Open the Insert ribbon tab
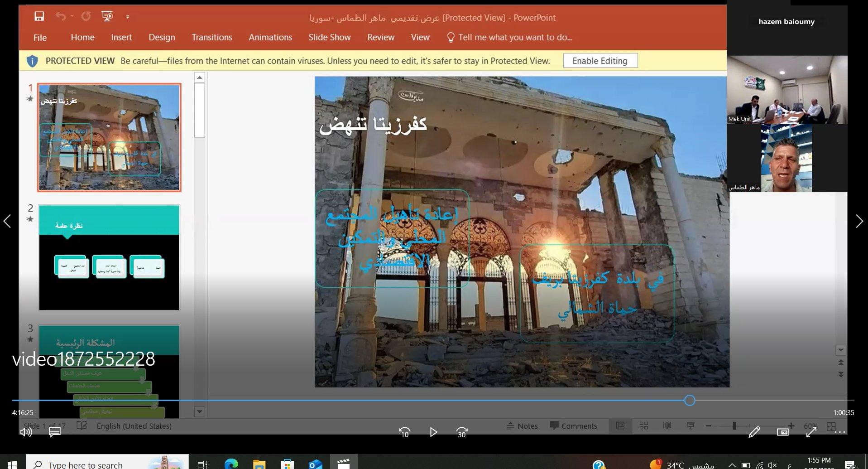The width and height of the screenshot is (868, 469). 121,38
